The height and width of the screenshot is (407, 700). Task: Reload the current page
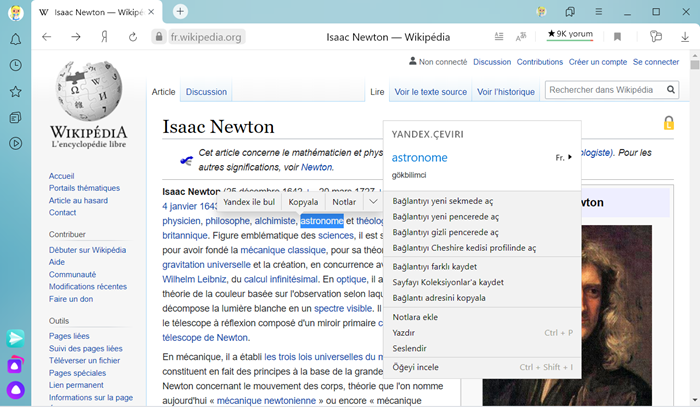133,37
